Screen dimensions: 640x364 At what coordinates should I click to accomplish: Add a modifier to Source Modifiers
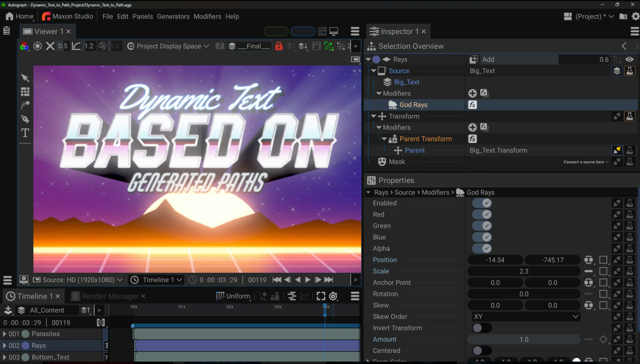pos(472,93)
